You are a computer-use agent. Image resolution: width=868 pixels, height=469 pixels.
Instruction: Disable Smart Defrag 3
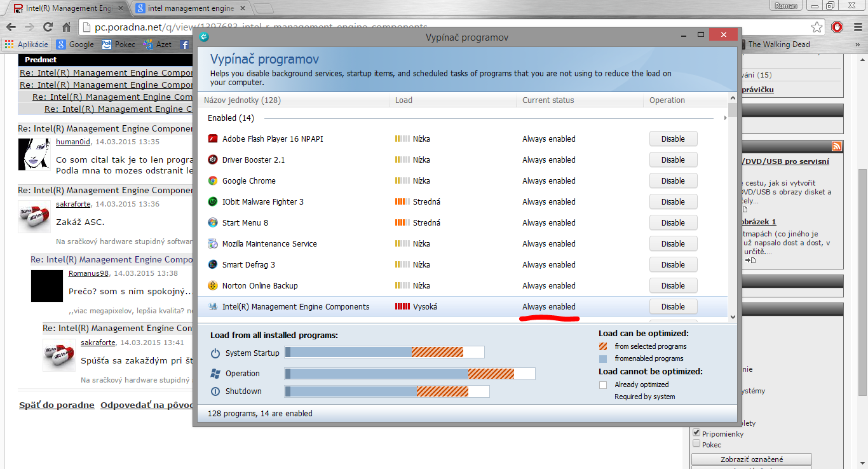pos(673,264)
